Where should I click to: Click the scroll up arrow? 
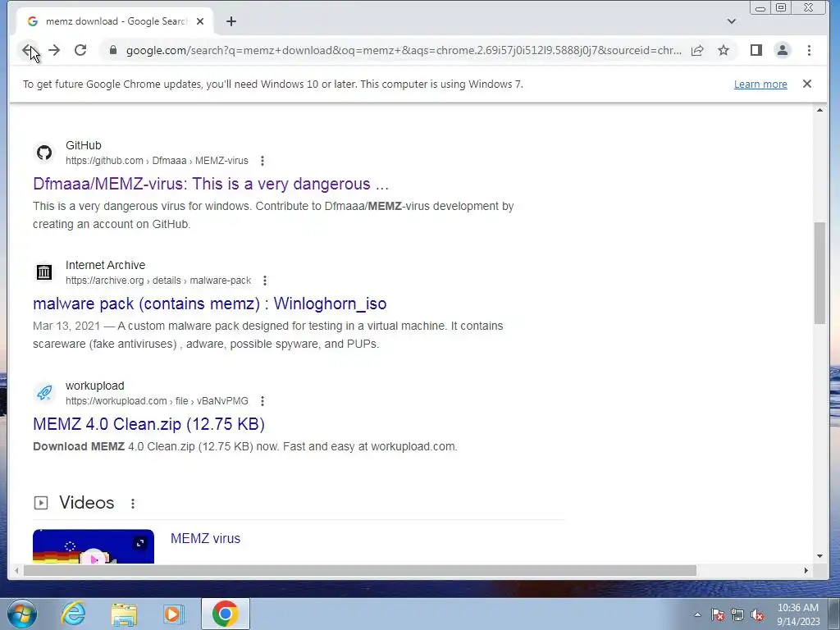click(x=819, y=111)
